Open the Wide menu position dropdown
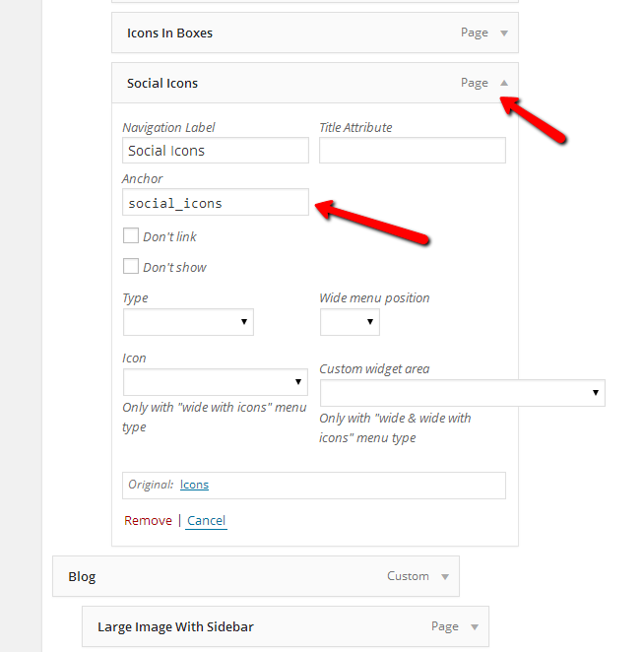Screen dimensions: 644x652 (x=350, y=322)
